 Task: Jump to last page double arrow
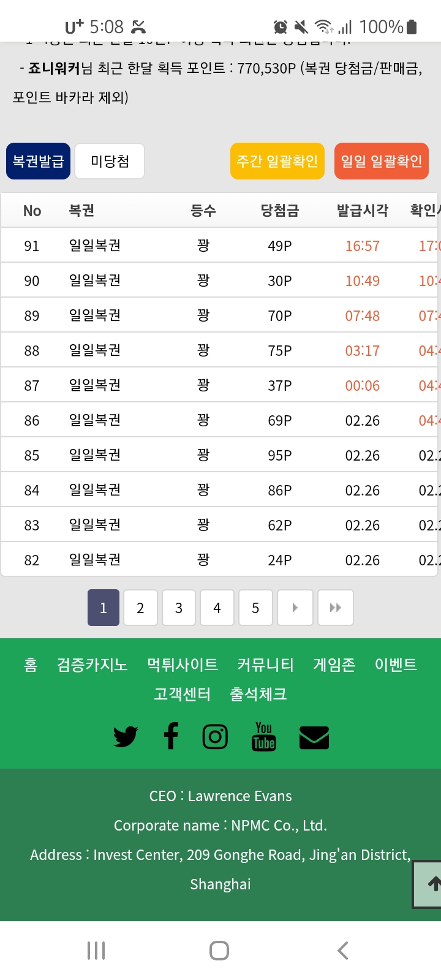[x=335, y=608]
